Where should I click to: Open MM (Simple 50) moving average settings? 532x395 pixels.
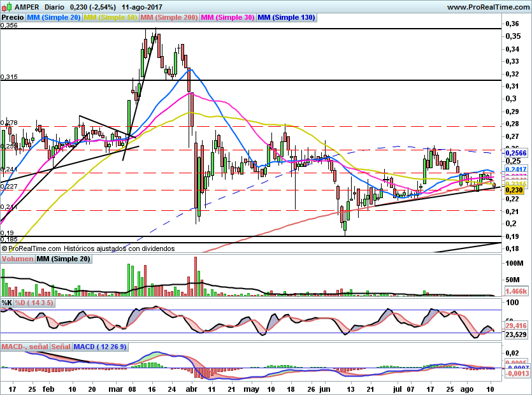click(x=111, y=18)
